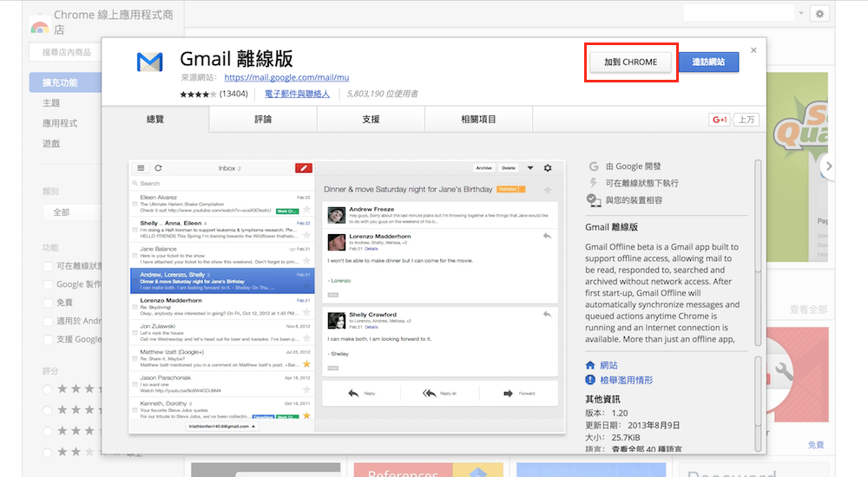
Task: Check the 可在離線狀態 filter checkbox
Action: point(49,266)
